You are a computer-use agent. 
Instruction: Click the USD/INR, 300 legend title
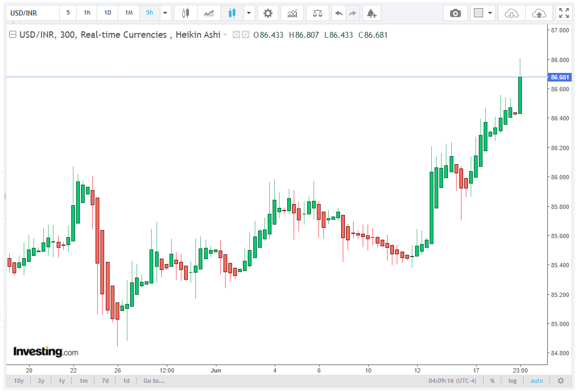(47, 35)
